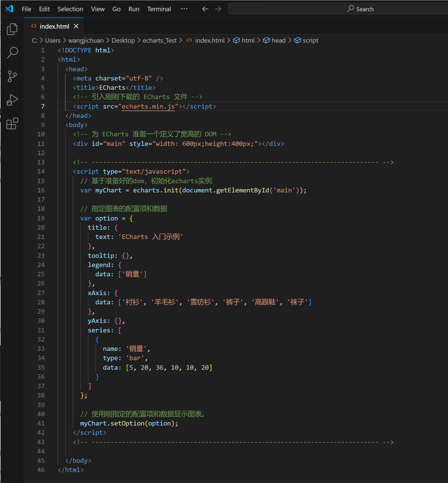Click data array [5, 20, 36...] on line 35
Viewport: 448px width, 483px height.
(169, 367)
